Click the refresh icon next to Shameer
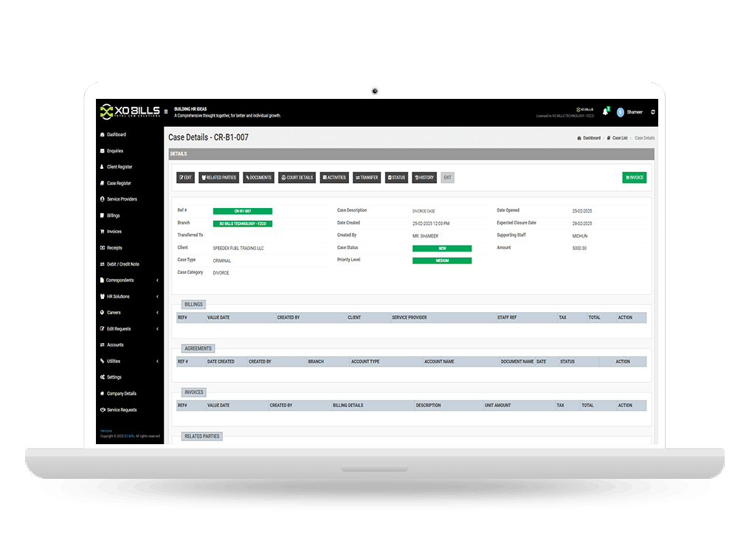 point(652,112)
